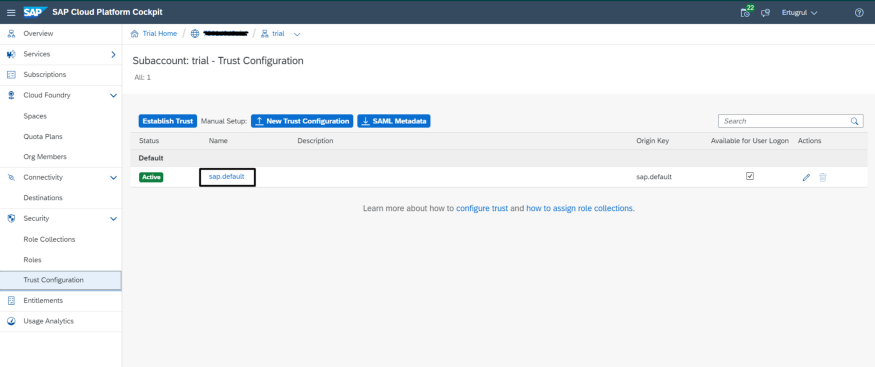Click the SAML Metadata download button
The image size is (875, 367).
point(394,121)
